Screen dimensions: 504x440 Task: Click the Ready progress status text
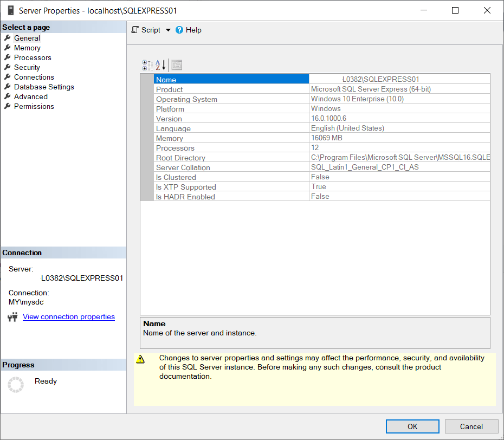coord(46,381)
